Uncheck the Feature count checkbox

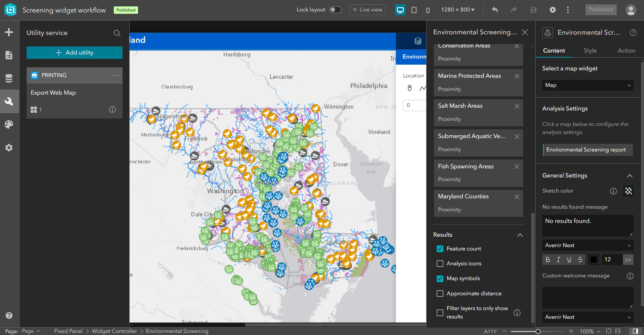(440, 249)
